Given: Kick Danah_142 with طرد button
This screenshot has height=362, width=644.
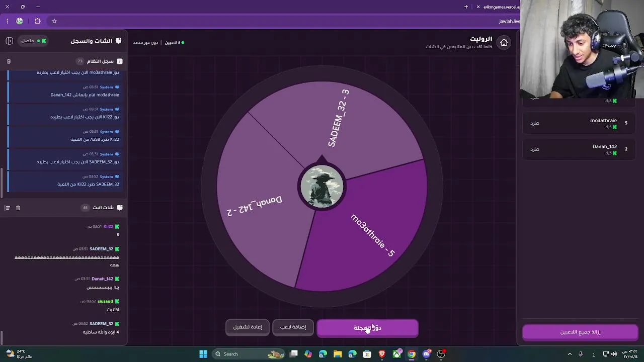Looking at the screenshot, I should coord(535,149).
